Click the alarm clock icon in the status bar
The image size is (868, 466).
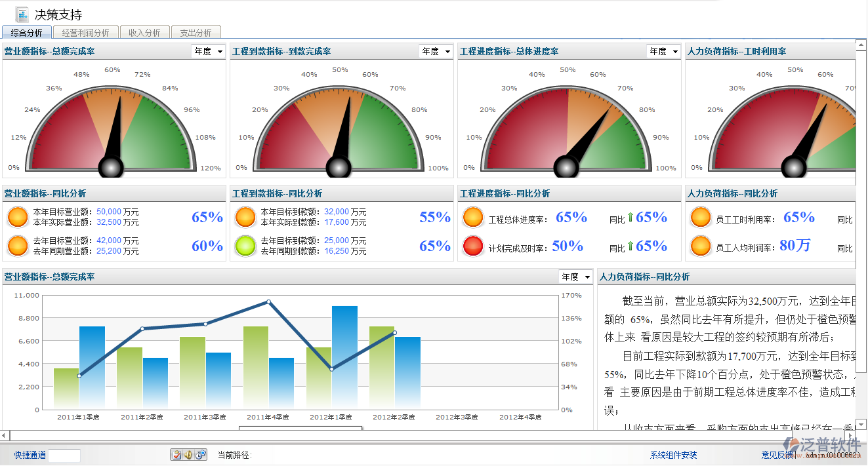coord(199,455)
